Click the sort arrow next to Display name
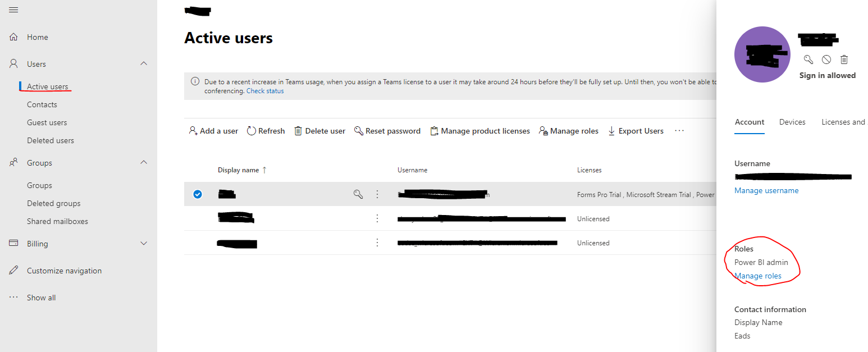The image size is (868, 352). coord(264,170)
